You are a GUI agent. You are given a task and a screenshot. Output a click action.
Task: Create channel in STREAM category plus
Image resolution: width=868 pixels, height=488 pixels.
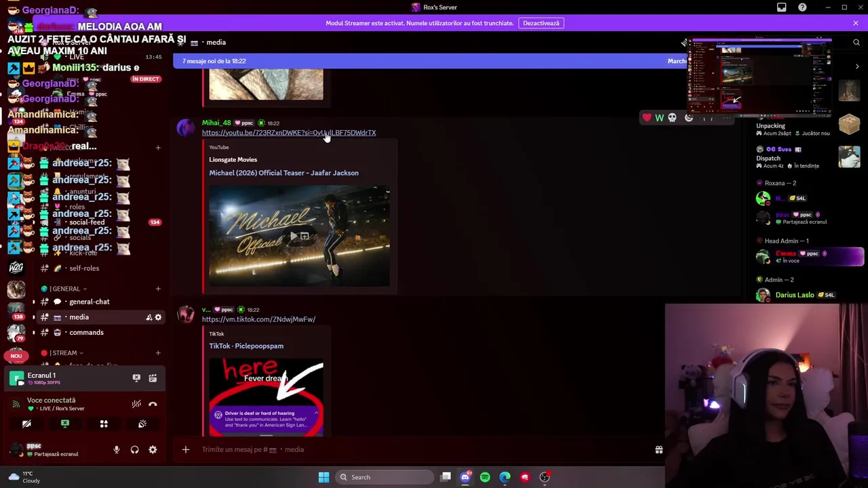(158, 353)
